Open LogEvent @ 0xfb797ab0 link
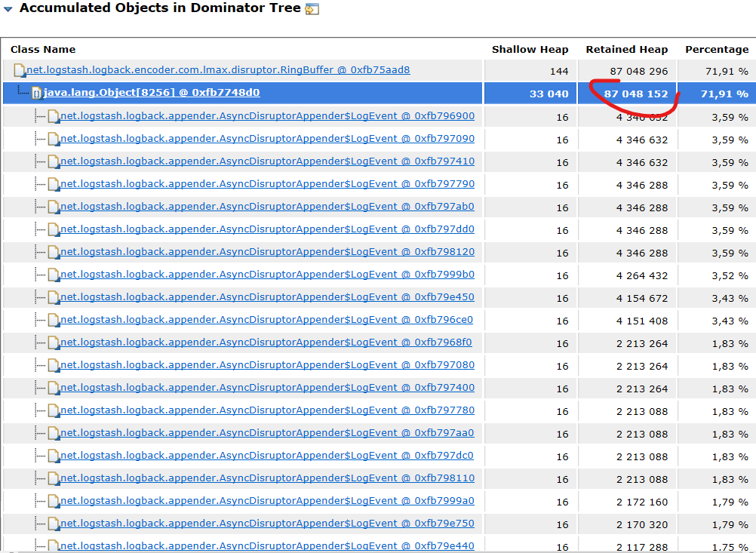The height and width of the screenshot is (553, 756). [x=268, y=207]
